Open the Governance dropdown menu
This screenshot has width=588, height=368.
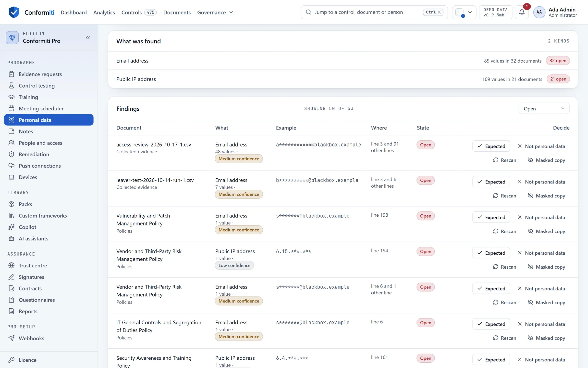pyautogui.click(x=215, y=12)
